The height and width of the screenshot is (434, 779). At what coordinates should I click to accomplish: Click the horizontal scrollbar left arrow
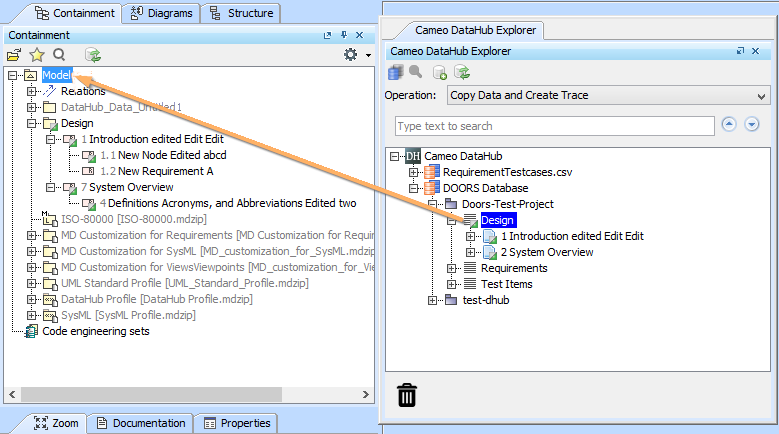tap(12, 395)
